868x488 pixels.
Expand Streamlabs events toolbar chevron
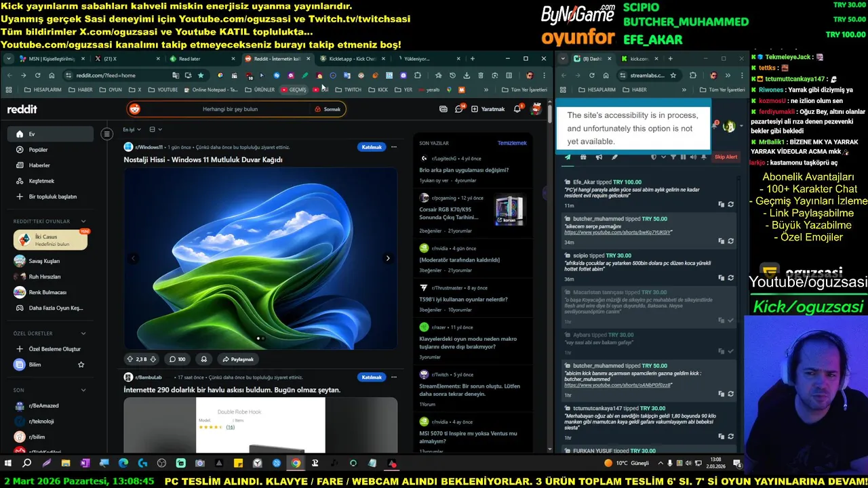(663, 157)
